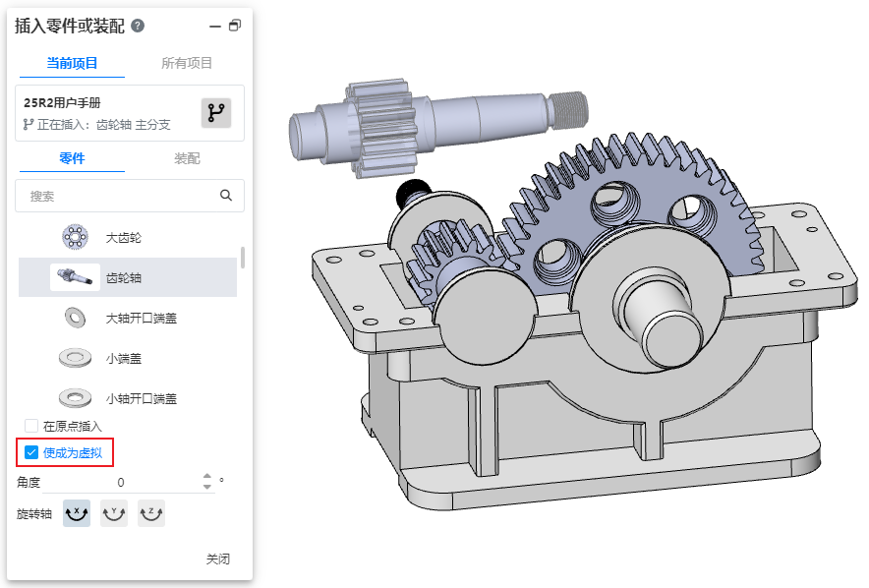Click the parts list scrollbar
The width and height of the screenshot is (869, 588).
coord(243,258)
